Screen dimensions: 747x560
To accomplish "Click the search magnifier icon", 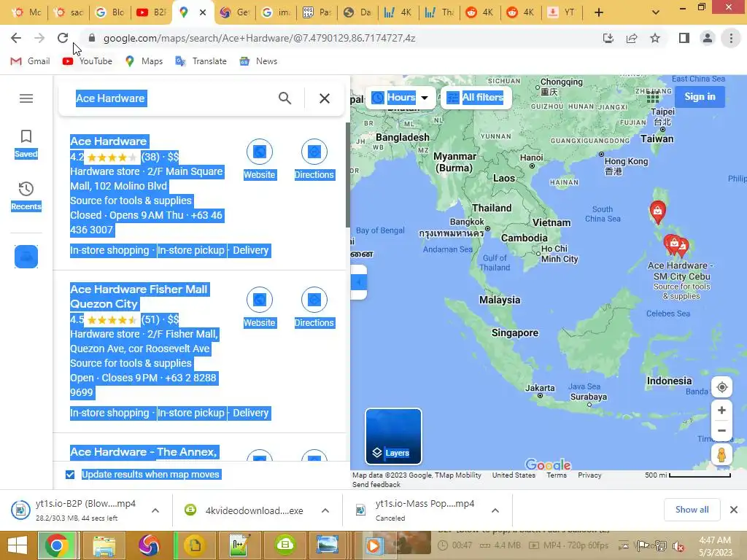I will (x=285, y=98).
